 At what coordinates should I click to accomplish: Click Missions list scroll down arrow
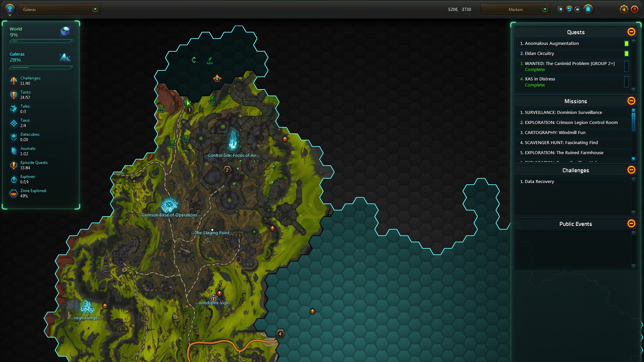coord(633,159)
